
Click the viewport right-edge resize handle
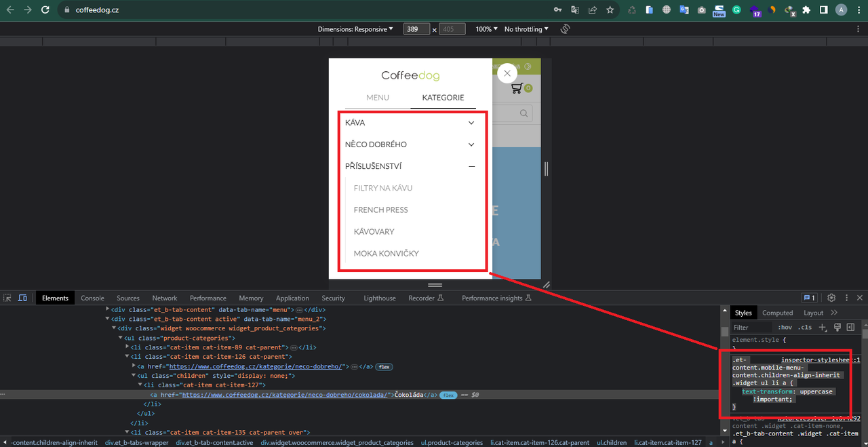point(546,169)
